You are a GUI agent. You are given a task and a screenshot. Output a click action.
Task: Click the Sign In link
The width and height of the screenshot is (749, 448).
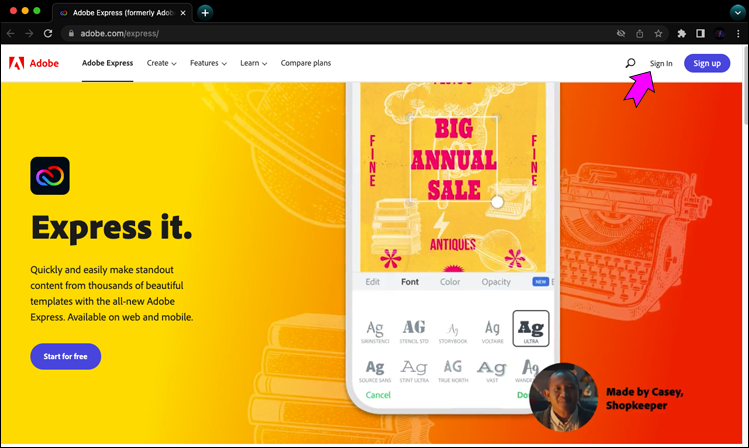click(661, 64)
